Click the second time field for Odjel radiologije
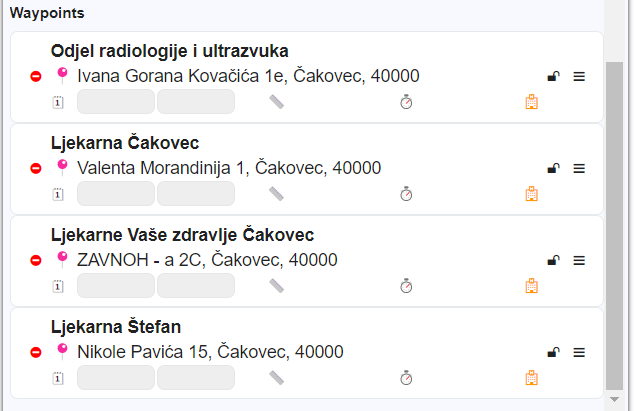This screenshot has height=411, width=634. (x=196, y=102)
